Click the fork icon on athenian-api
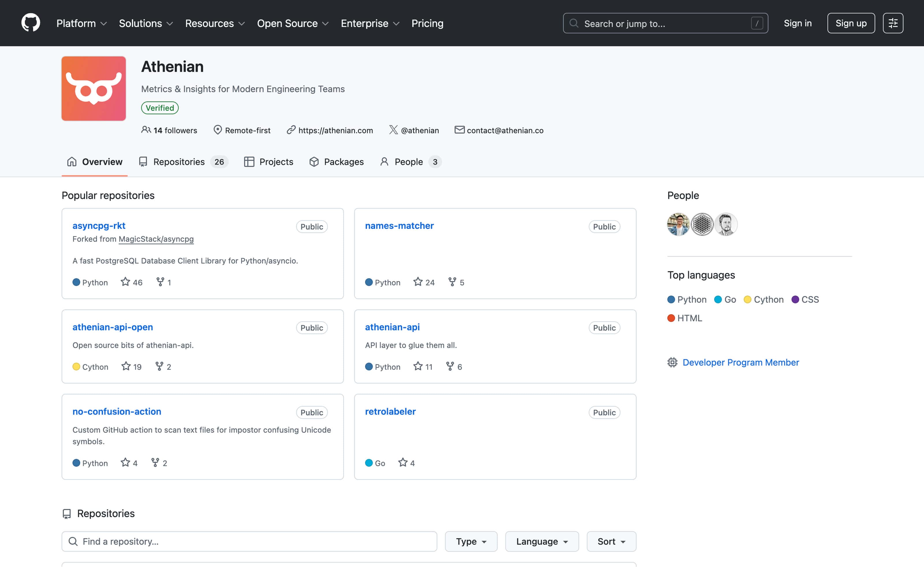Screen dimensions: 924x567 coord(450,366)
